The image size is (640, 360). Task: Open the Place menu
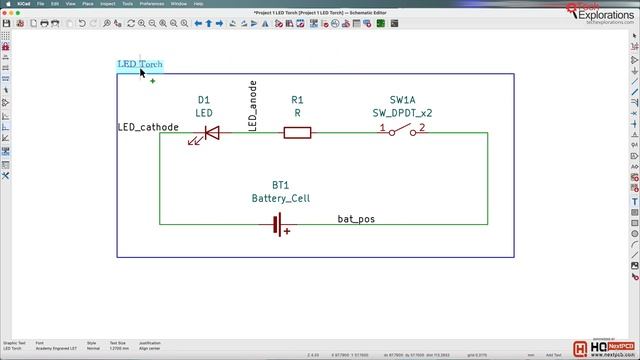(88, 4)
